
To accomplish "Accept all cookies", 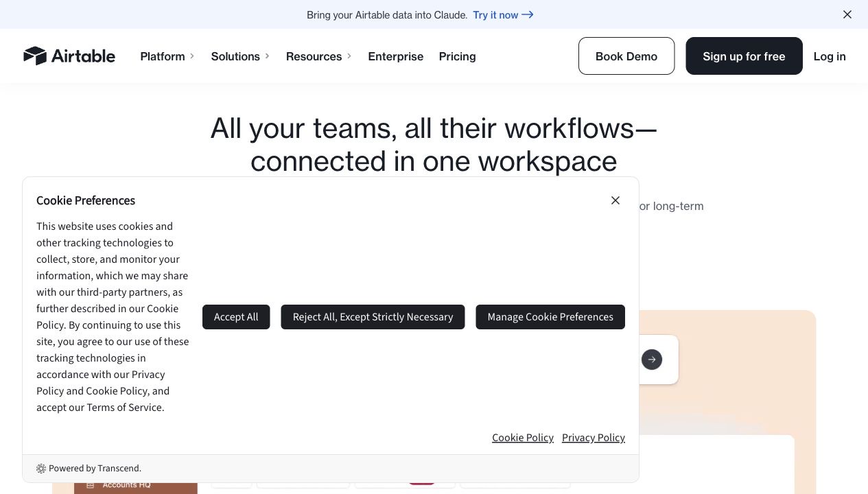I will pos(236,317).
